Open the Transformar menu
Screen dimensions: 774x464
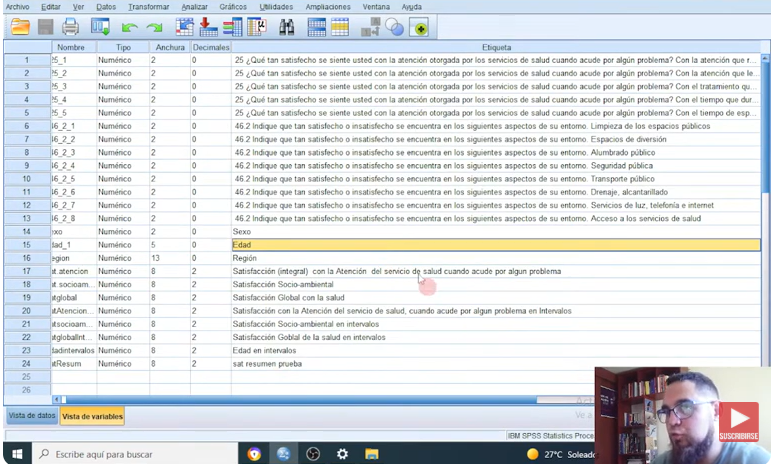pos(149,7)
